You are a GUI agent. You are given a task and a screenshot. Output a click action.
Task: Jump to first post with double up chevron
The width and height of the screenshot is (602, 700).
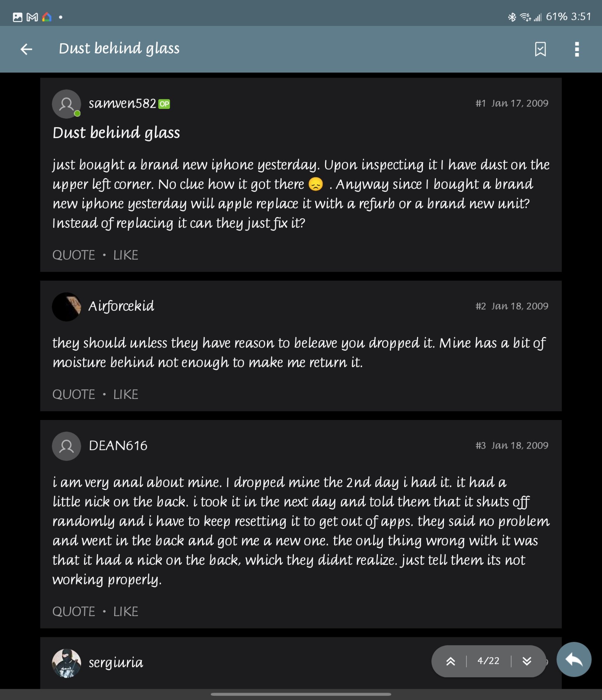[451, 661]
